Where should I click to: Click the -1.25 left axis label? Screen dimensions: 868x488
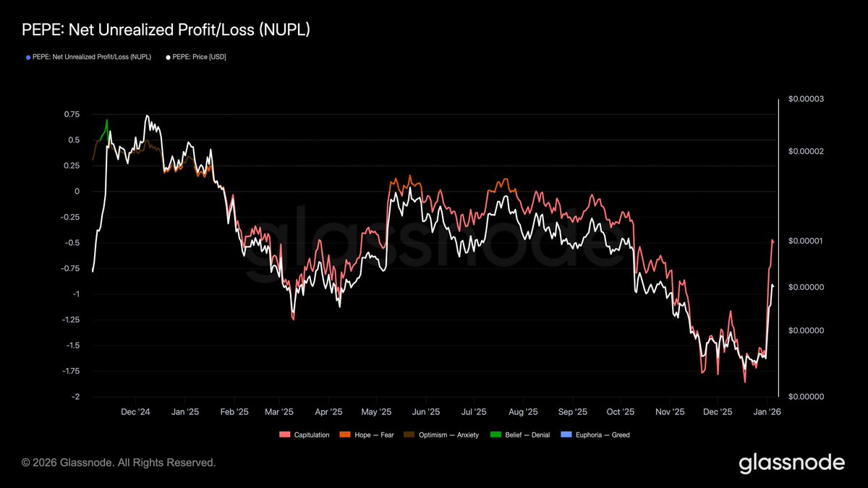point(70,320)
